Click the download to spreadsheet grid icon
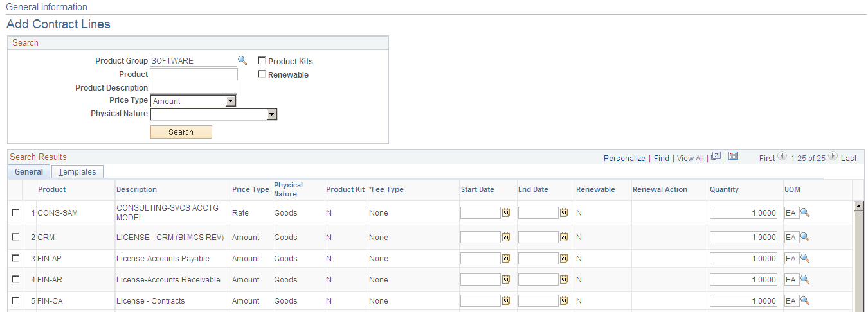The height and width of the screenshot is (312, 868). pos(734,157)
